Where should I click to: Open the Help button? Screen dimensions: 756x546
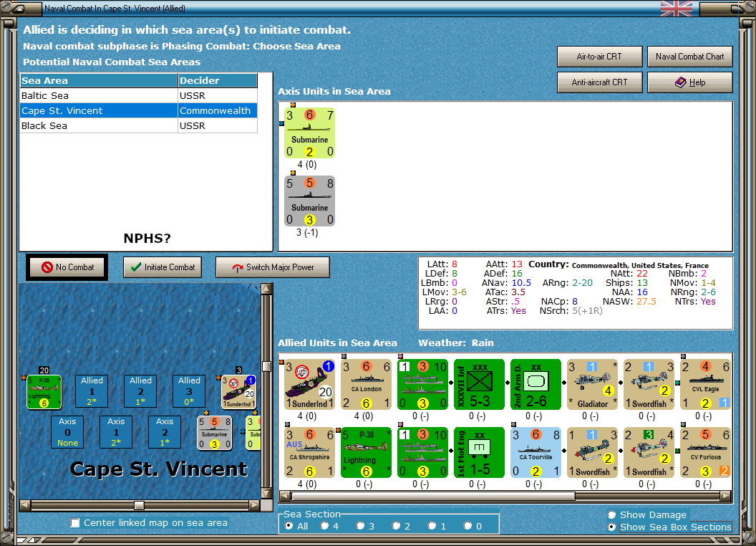coord(690,82)
